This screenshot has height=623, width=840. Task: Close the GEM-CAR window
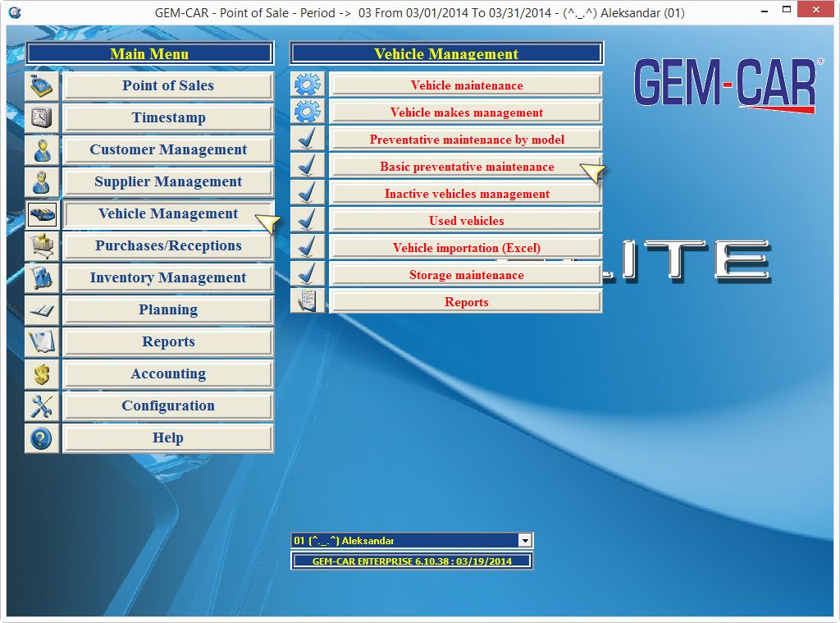(816, 10)
